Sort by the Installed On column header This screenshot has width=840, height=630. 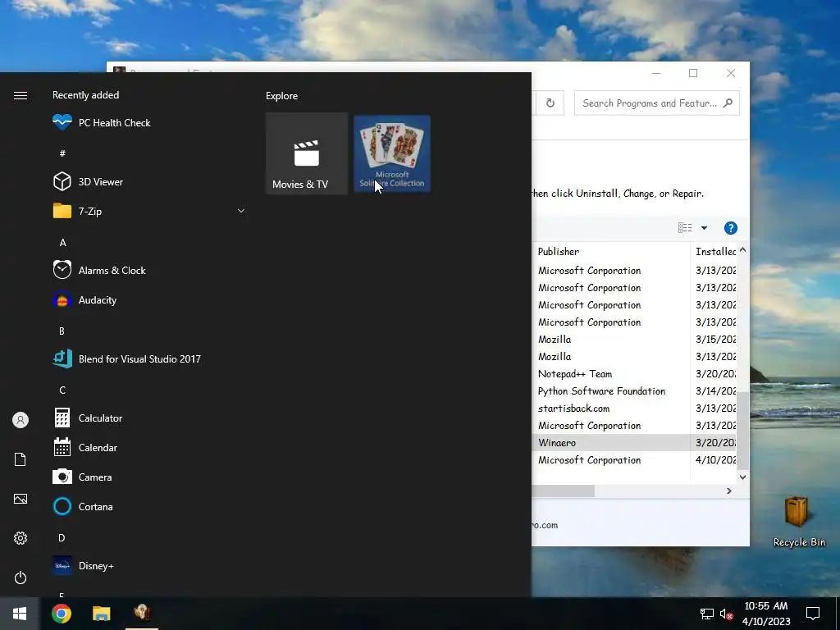pyautogui.click(x=715, y=251)
